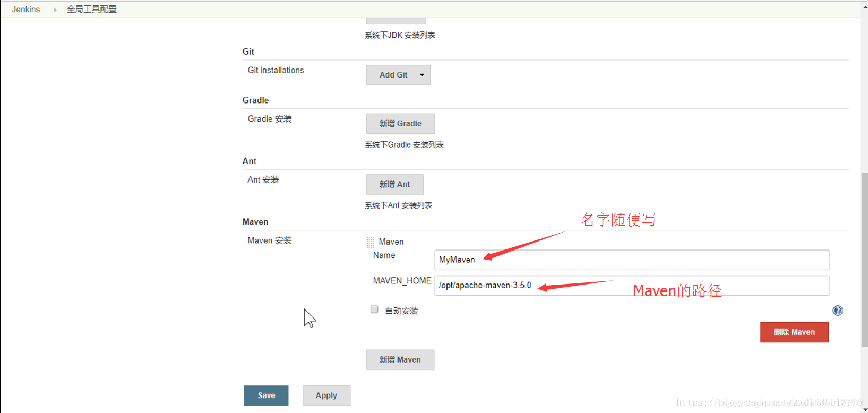Open 全局工具配置 breadcrumb link

[x=91, y=10]
